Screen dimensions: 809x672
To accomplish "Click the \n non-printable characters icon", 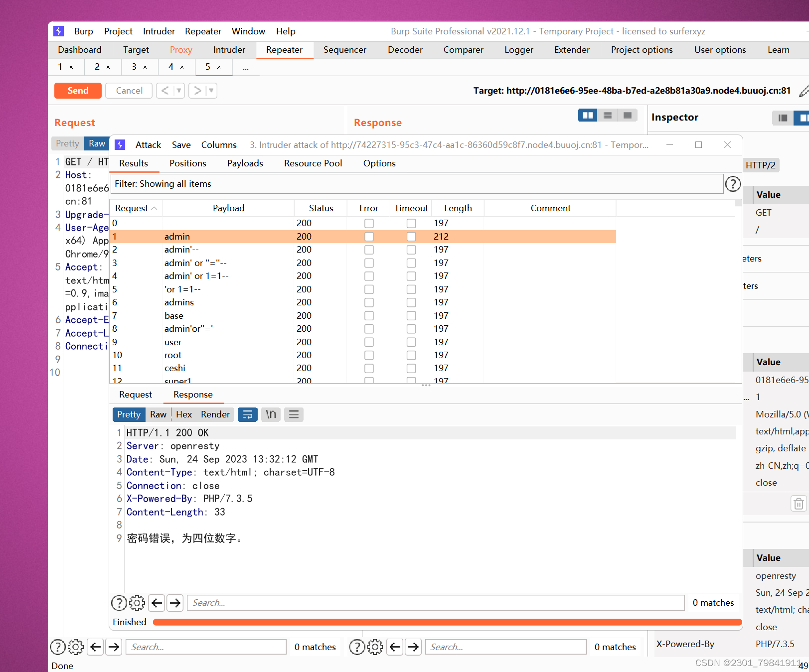I will click(271, 414).
